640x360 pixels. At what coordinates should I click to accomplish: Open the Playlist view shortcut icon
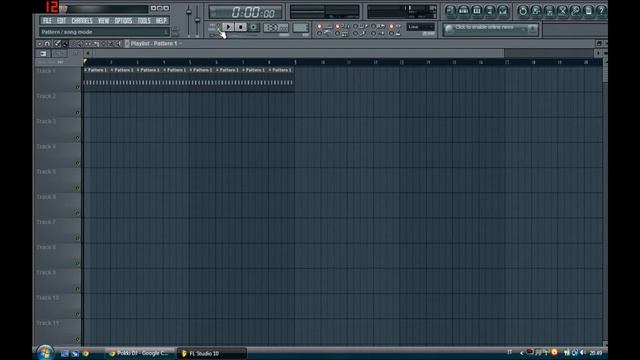[x=450, y=11]
